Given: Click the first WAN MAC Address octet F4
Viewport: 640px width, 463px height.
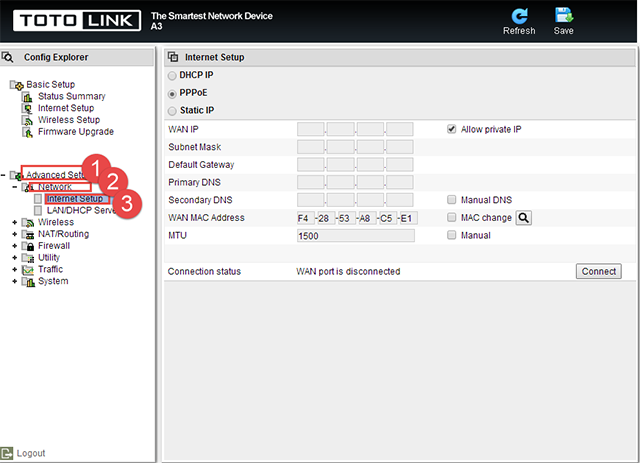Looking at the screenshot, I should coord(306,218).
